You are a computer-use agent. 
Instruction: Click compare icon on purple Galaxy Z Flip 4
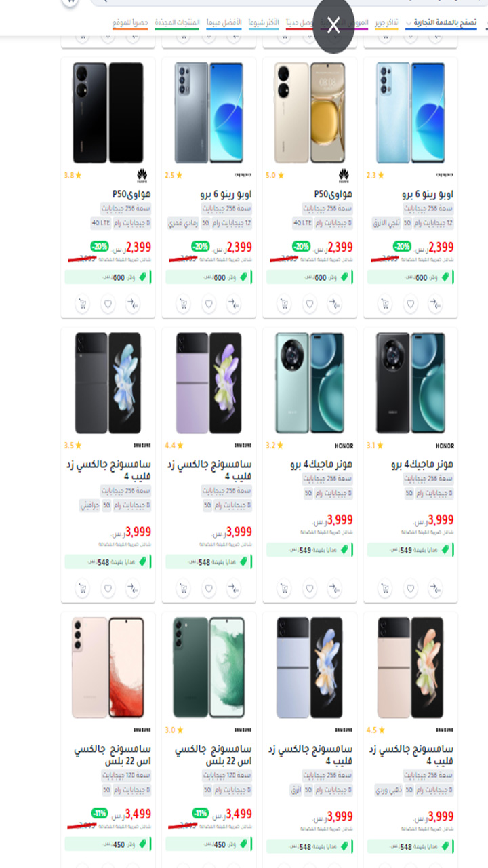click(234, 589)
